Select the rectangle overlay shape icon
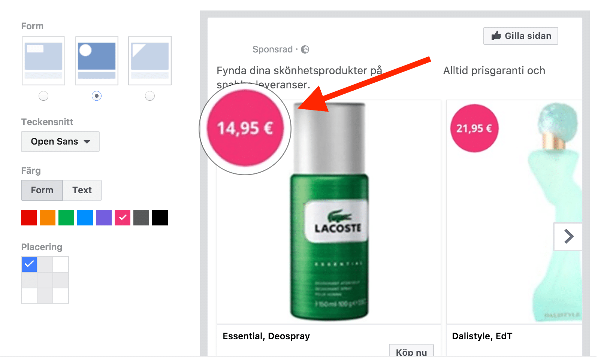 pyautogui.click(x=43, y=61)
